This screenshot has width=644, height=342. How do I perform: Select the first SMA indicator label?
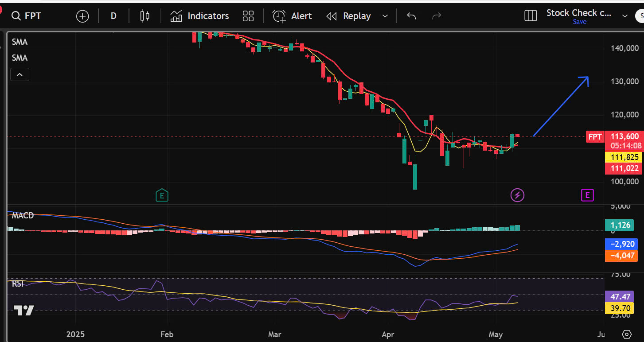[x=20, y=42]
